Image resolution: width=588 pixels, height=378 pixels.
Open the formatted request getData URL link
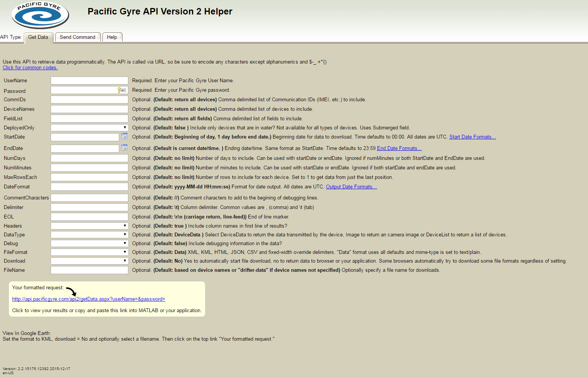(89, 299)
